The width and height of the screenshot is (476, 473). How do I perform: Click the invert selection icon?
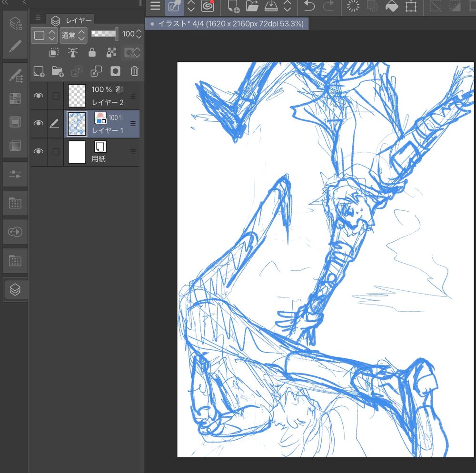[x=455, y=6]
